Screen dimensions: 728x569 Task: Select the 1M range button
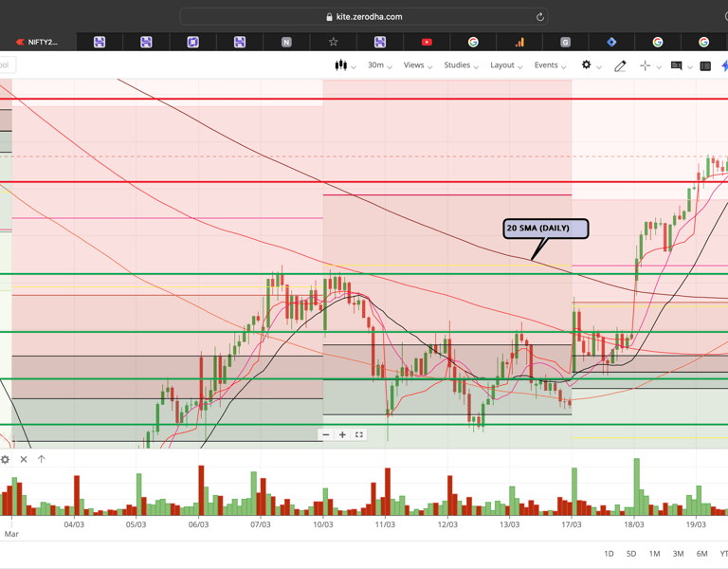(654, 554)
